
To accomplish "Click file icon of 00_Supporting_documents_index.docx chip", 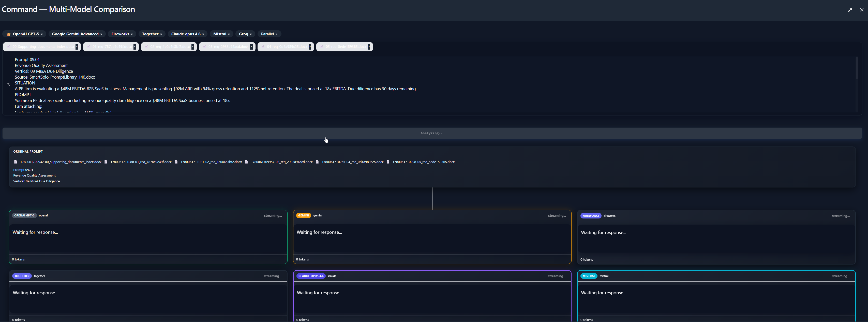I will coord(8,47).
